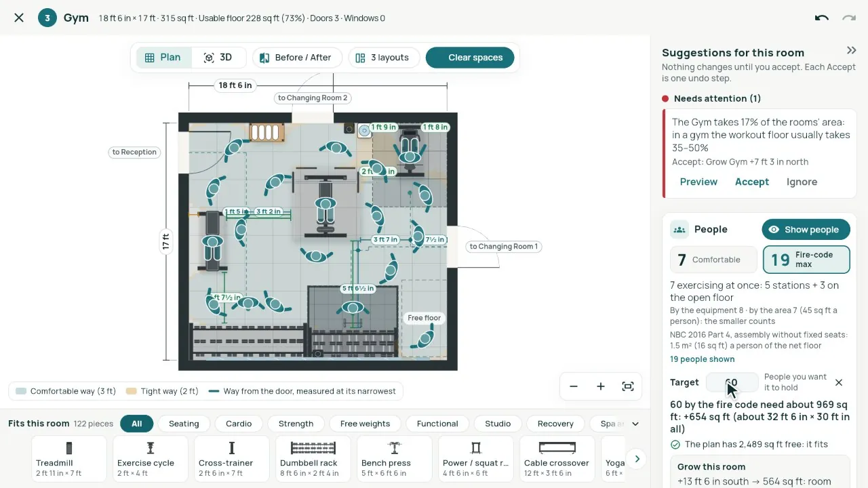Pick the Treadmill piece card
Screen dimensions: 868x488
click(x=69, y=459)
